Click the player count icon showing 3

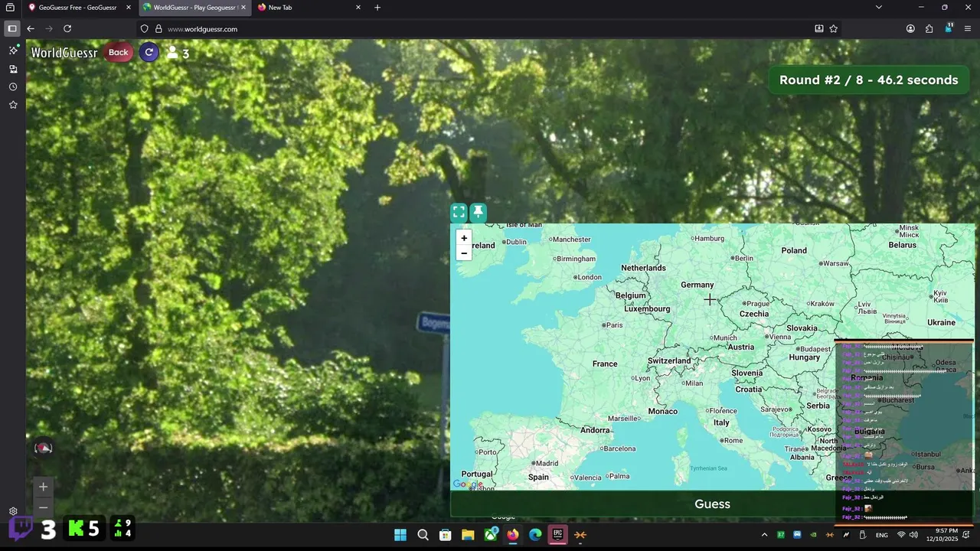(x=178, y=53)
